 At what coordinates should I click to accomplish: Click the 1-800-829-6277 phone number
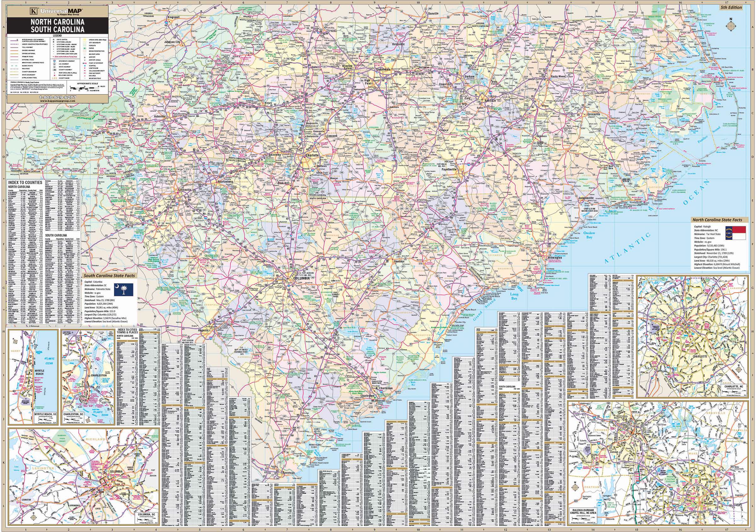(x=58, y=97)
